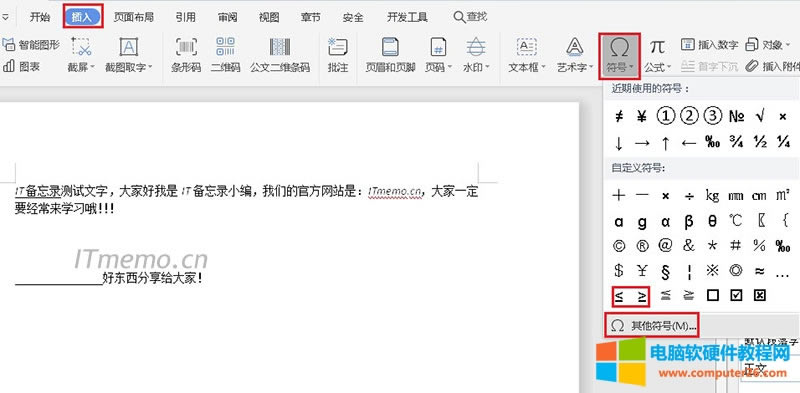This screenshot has height=393, width=800.
Task: Expand the 符号 dropdown arrow
Action: (632, 67)
